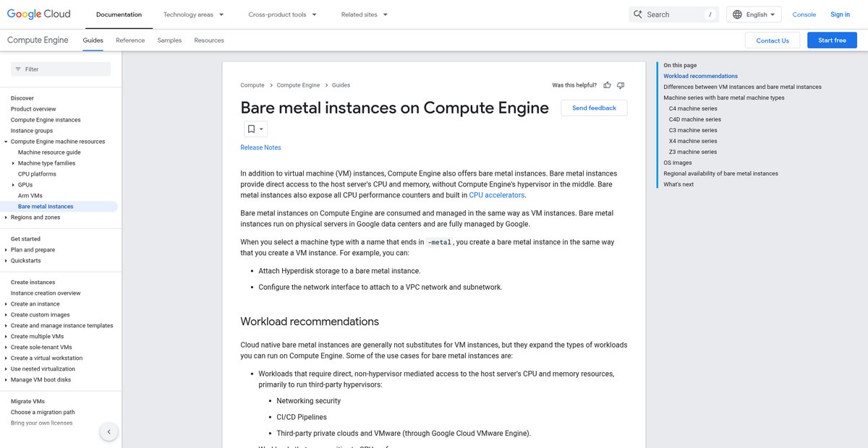Viewport: 868px width, 448px height.
Task: Jump to Regional availability of bare metal instances
Action: [721, 173]
